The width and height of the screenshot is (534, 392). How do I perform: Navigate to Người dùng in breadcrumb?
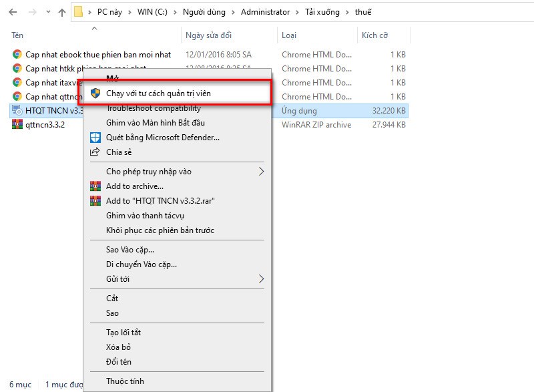[x=204, y=12]
